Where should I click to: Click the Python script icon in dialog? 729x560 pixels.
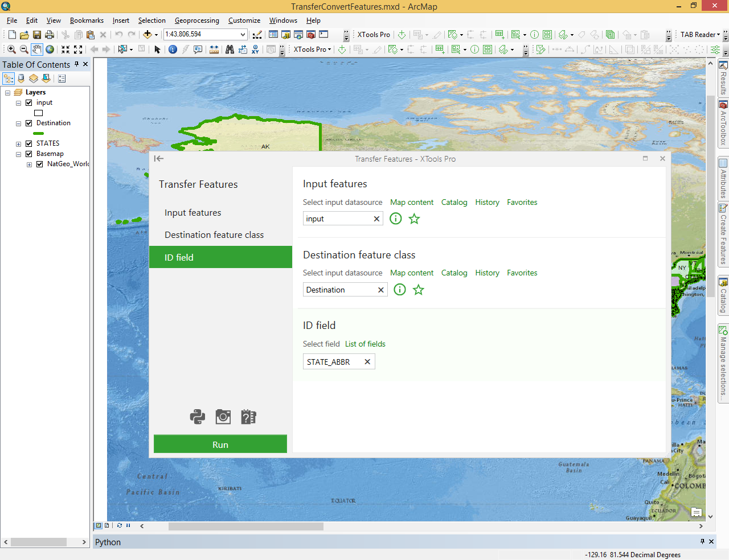[x=198, y=417]
